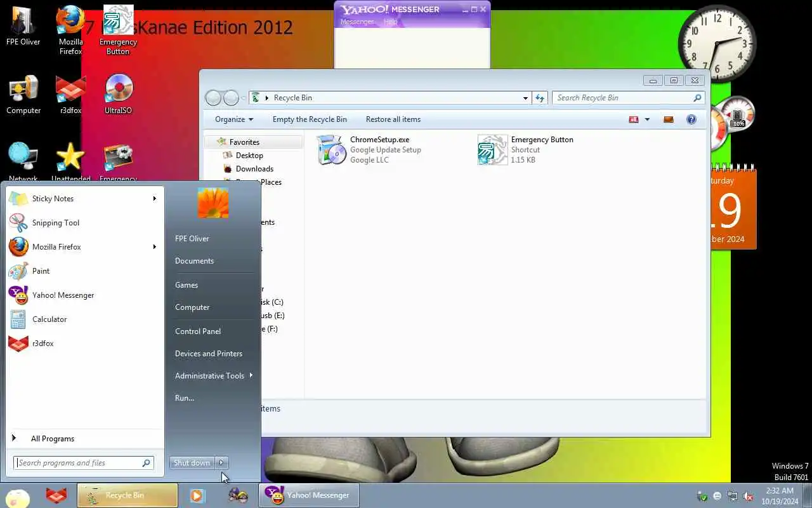Viewport: 812px width, 508px height.
Task: Open FPE Oliver user folder link
Action: pyautogui.click(x=192, y=239)
